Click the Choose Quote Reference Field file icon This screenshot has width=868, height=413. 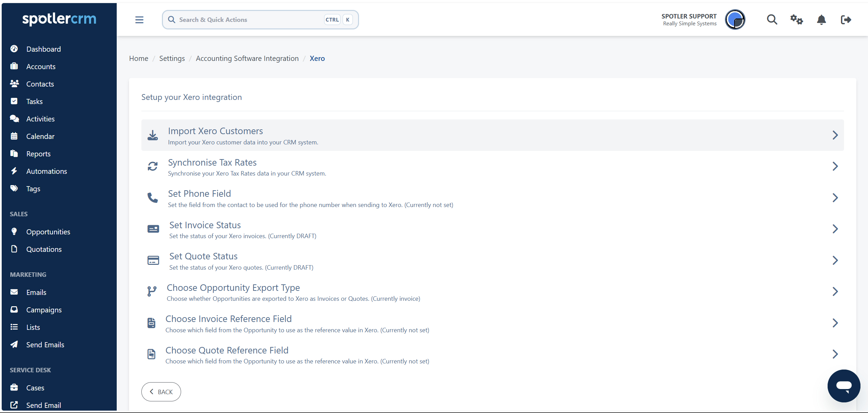click(x=151, y=354)
